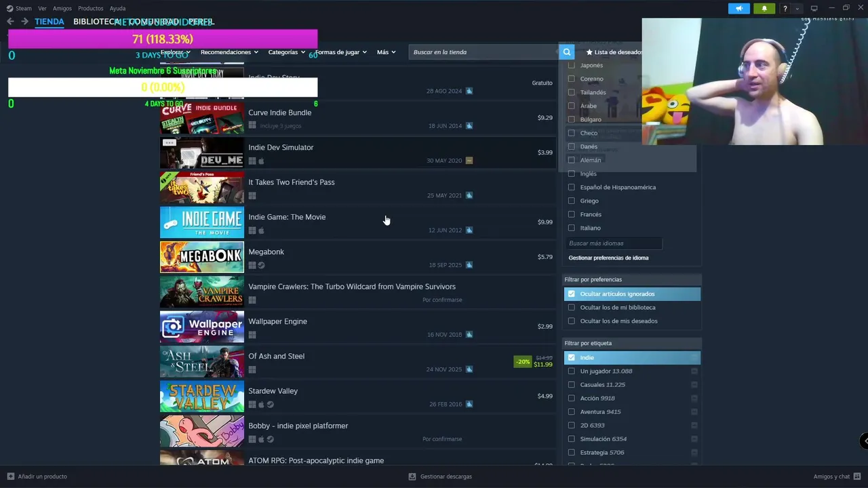Open the Stardew Valley thumbnail
This screenshot has width=868, height=488.
point(201,396)
